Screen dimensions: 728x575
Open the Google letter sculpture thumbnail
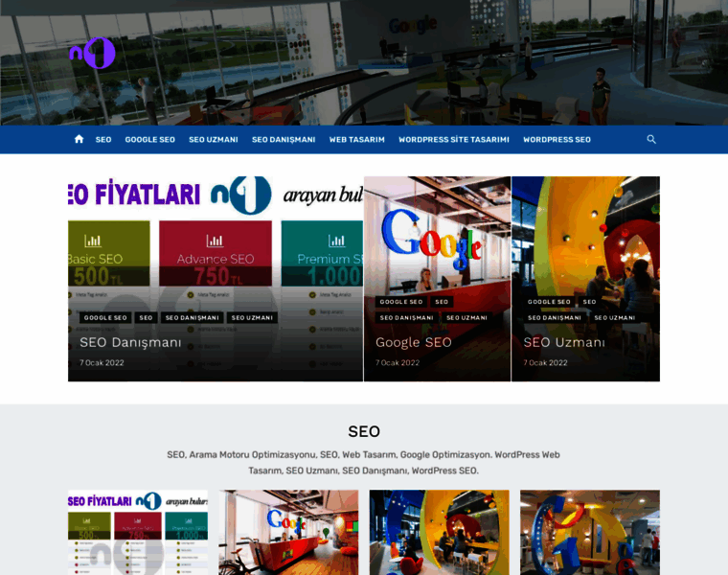tap(590, 532)
